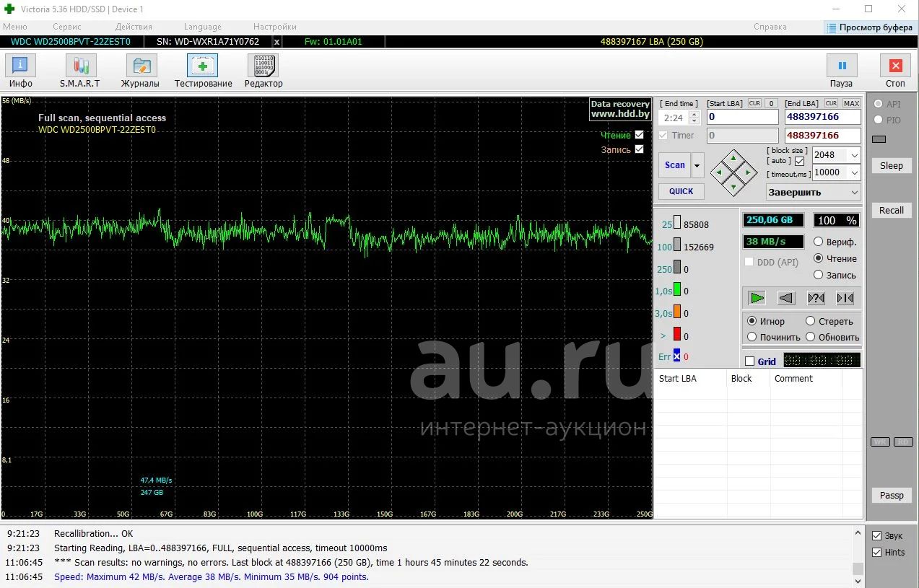Click the Sleep button
The image size is (919, 588).
coord(892,165)
